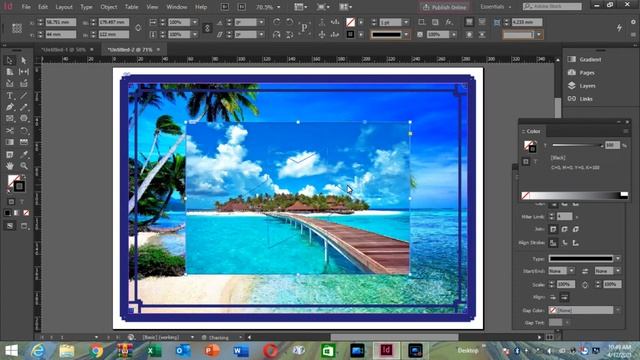Viewport: 640px width, 360px height.
Task: Click the tint slider in Color panel
Action: [x=577, y=145]
